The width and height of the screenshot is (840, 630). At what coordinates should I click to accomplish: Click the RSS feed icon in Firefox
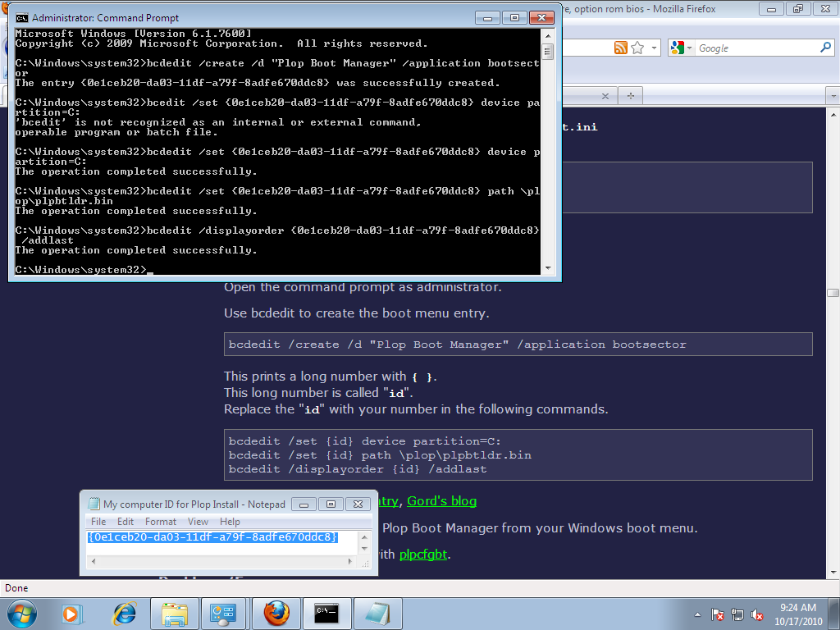click(x=620, y=48)
